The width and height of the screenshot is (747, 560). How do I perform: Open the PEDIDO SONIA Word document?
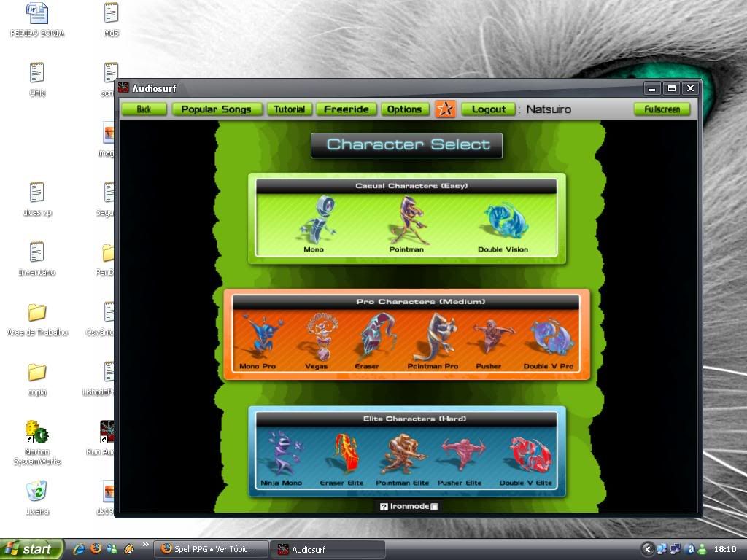[37, 20]
